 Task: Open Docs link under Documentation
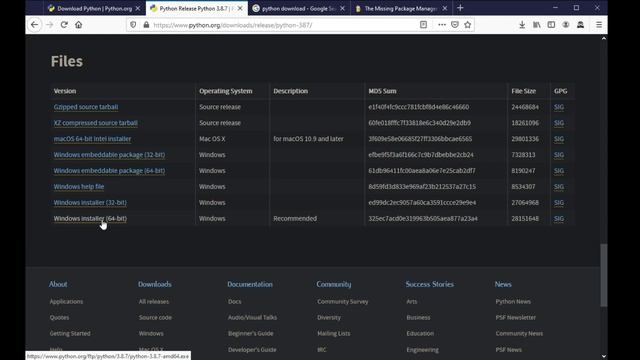234,302
